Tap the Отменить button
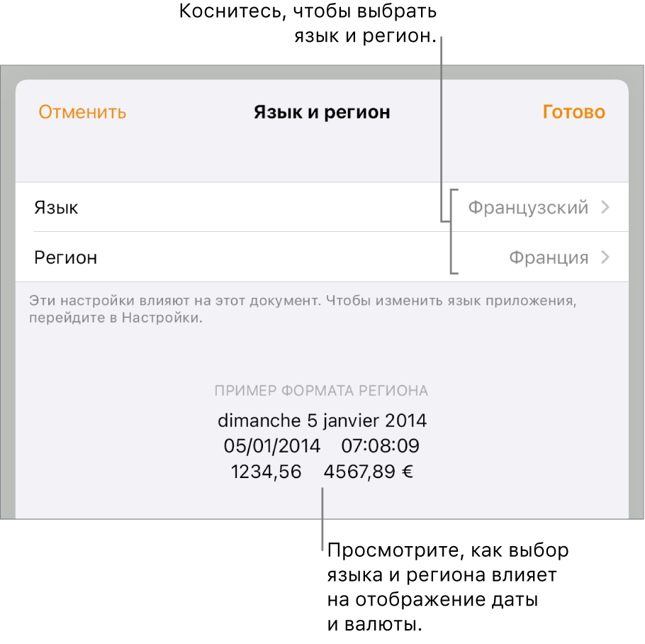645x644 pixels. 82,112
